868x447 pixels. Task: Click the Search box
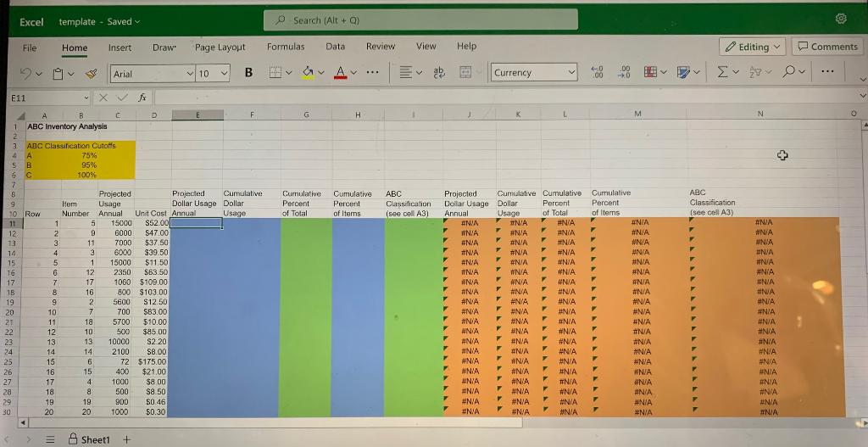tap(420, 20)
